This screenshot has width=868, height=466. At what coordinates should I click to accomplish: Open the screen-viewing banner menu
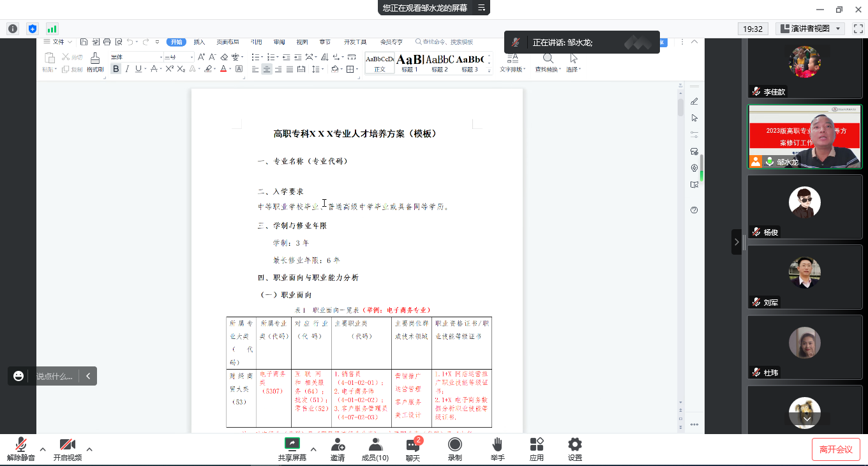point(482,8)
